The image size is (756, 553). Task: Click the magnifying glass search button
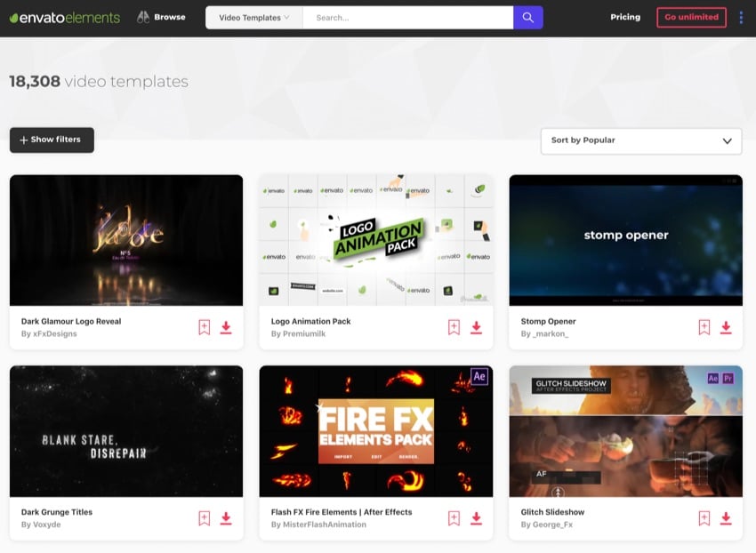tap(527, 18)
